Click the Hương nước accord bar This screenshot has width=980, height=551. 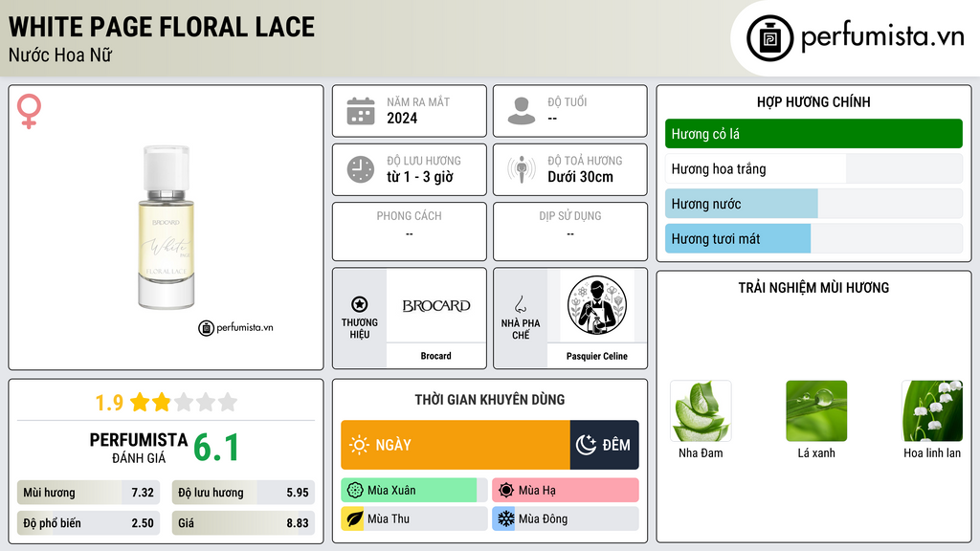[813, 204]
